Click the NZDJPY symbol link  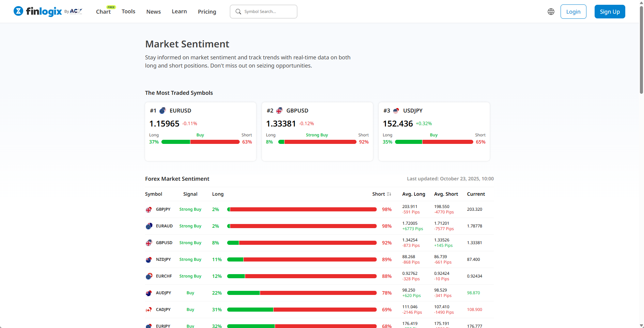click(x=163, y=259)
